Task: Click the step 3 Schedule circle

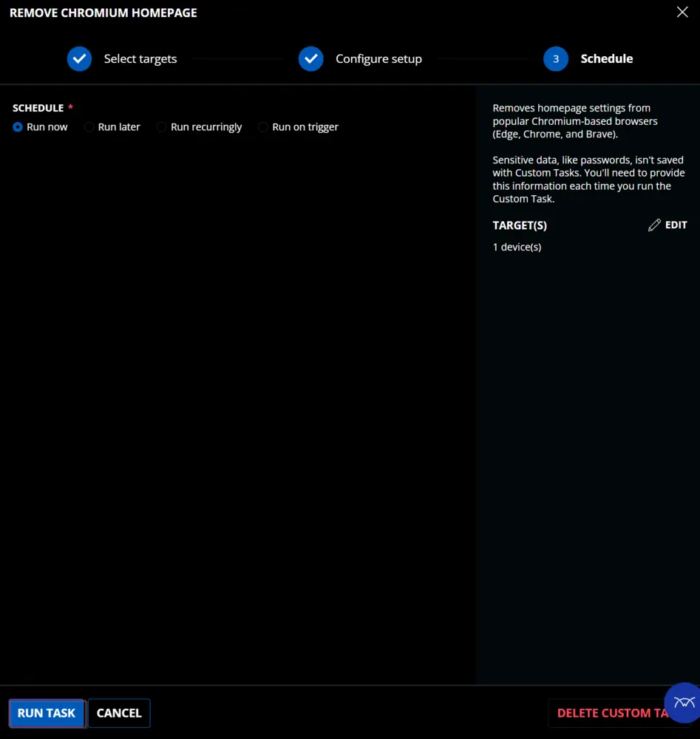Action: pyautogui.click(x=556, y=59)
